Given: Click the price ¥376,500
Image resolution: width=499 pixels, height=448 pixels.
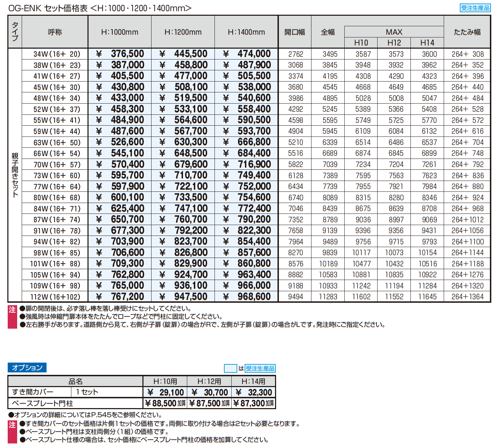Looking at the screenshot, I should click(120, 54).
